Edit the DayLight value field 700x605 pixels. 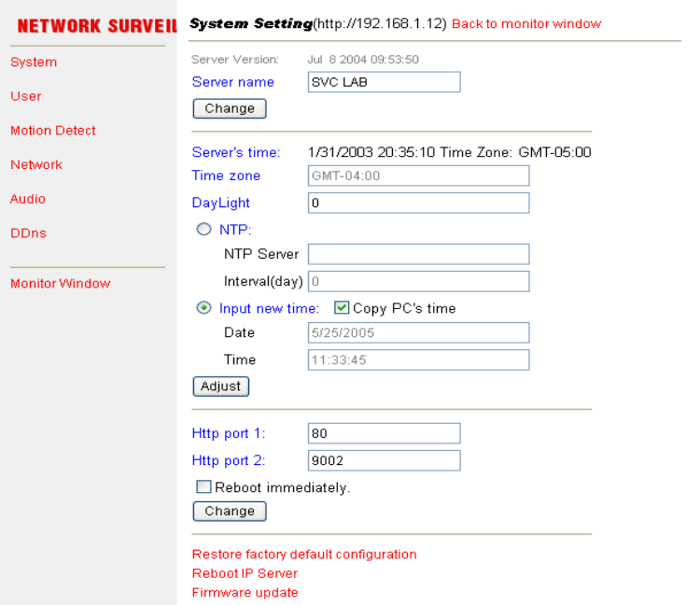[x=418, y=204]
